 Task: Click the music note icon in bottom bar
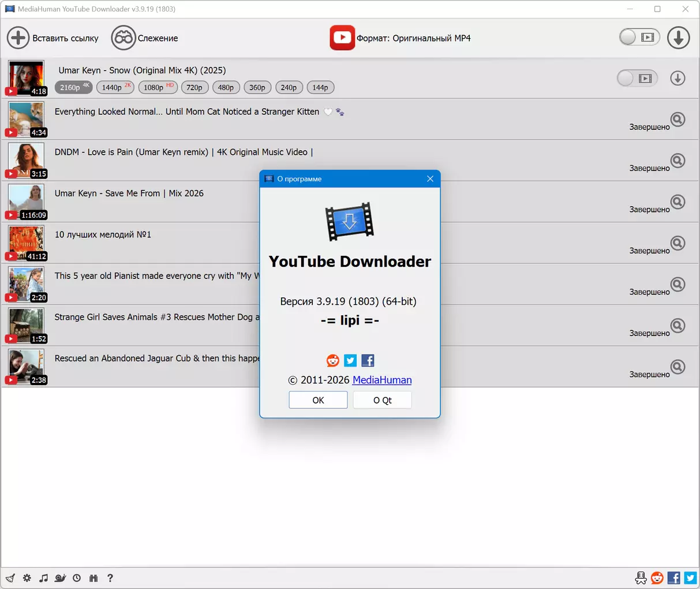point(43,578)
